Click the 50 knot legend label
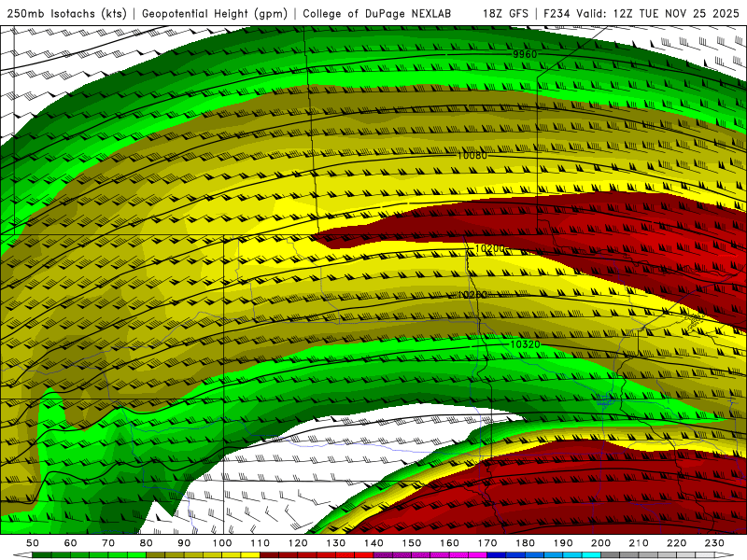Image resolution: width=747 pixels, height=560 pixels. point(33,543)
